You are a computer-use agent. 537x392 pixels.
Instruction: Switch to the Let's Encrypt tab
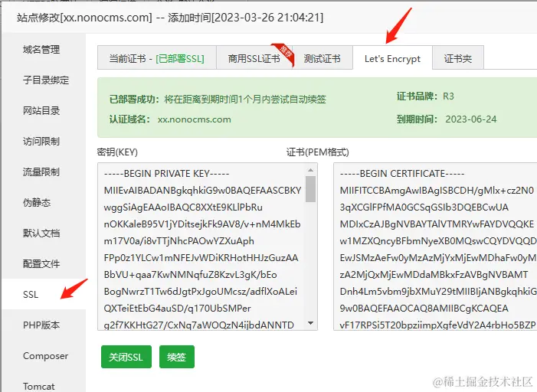coord(392,58)
